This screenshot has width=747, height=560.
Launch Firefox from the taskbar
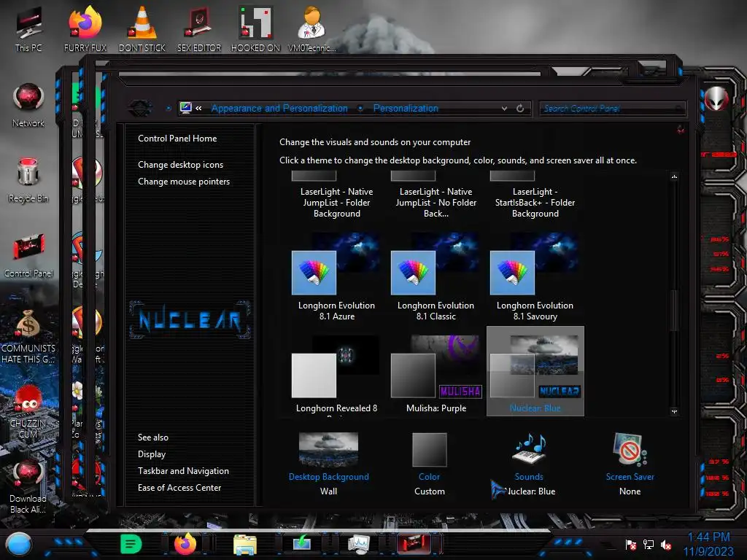[x=185, y=544]
